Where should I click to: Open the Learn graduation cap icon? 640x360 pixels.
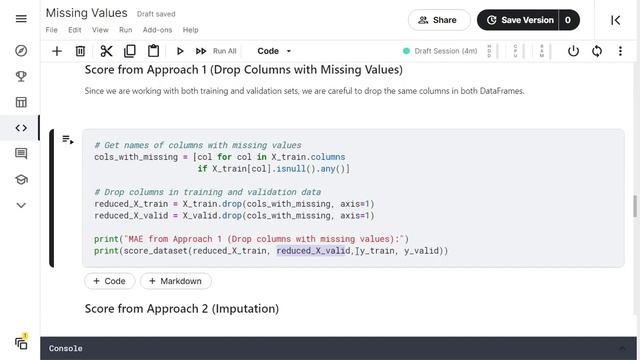[x=21, y=179]
